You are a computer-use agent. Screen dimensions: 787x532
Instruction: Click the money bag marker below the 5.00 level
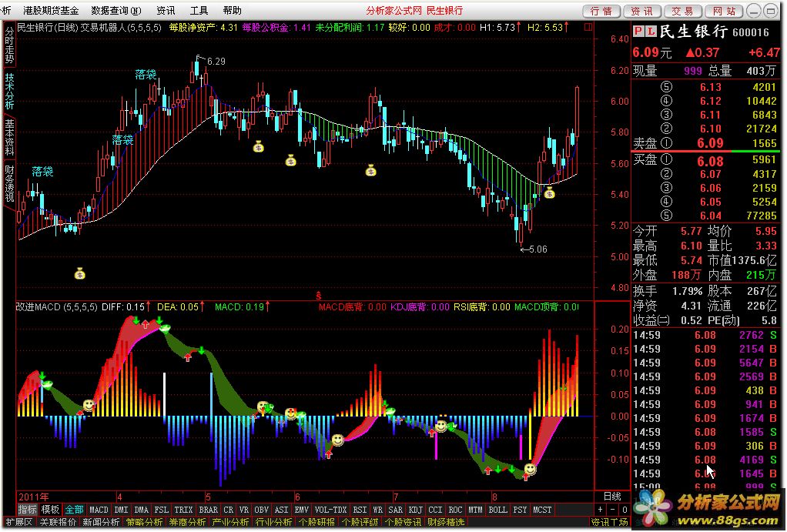(80, 273)
